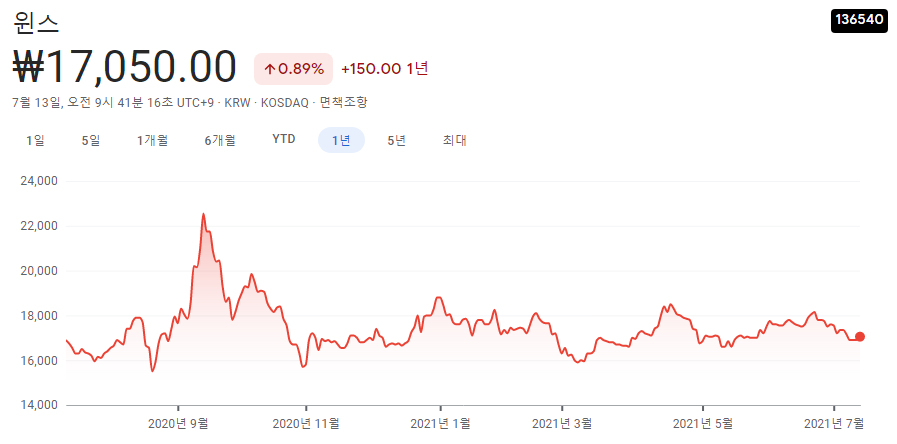Click the 136540 ticker code badge

(x=859, y=19)
